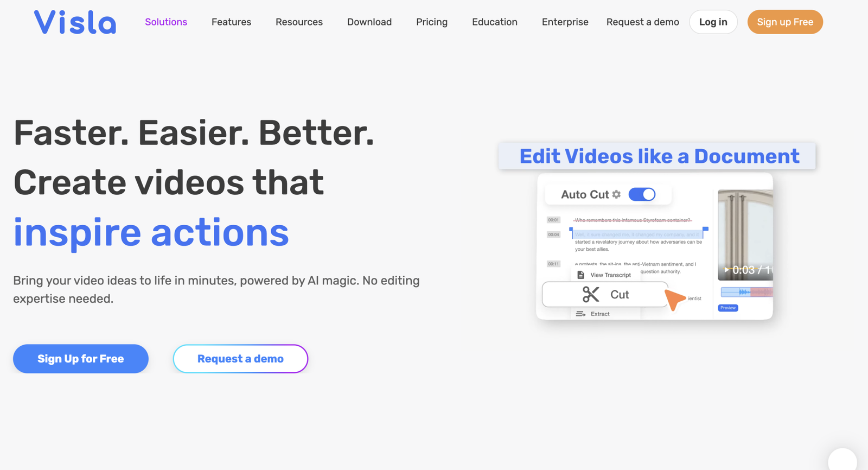This screenshot has width=868, height=470.
Task: Click the Log in button
Action: click(713, 22)
